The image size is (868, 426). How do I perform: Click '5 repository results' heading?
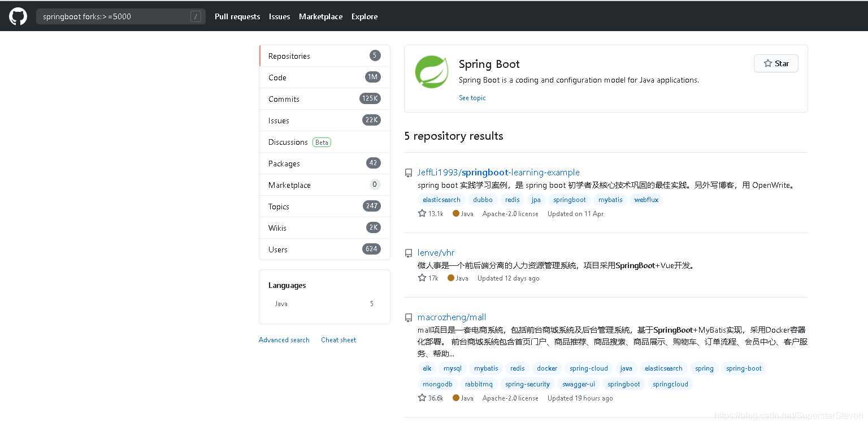pos(454,136)
